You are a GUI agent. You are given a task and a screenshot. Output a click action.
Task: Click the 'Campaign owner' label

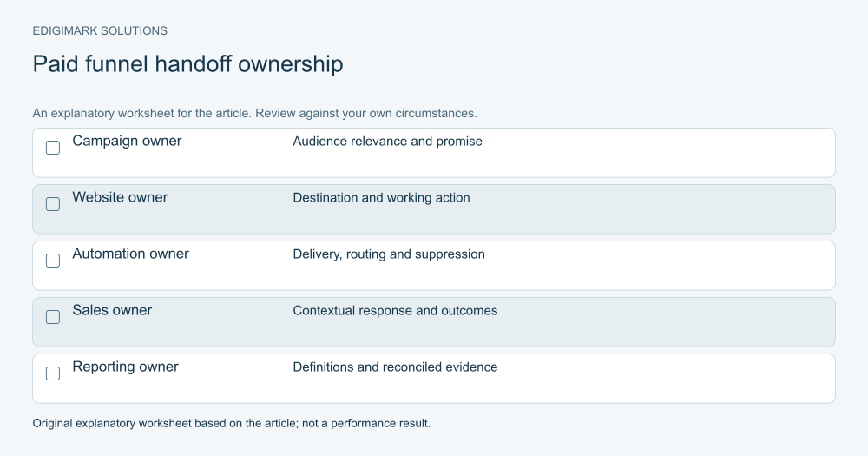click(127, 141)
